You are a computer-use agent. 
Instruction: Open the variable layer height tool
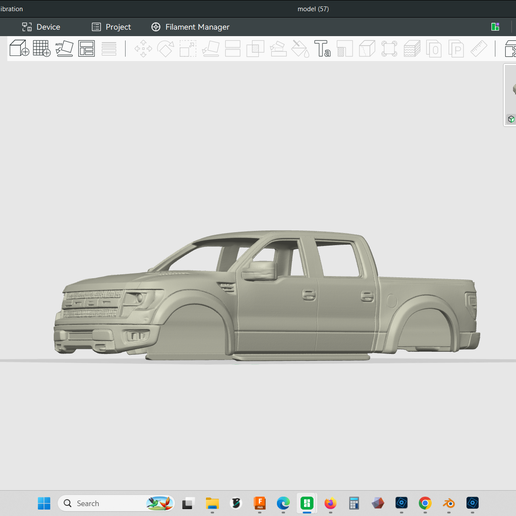tap(109, 49)
